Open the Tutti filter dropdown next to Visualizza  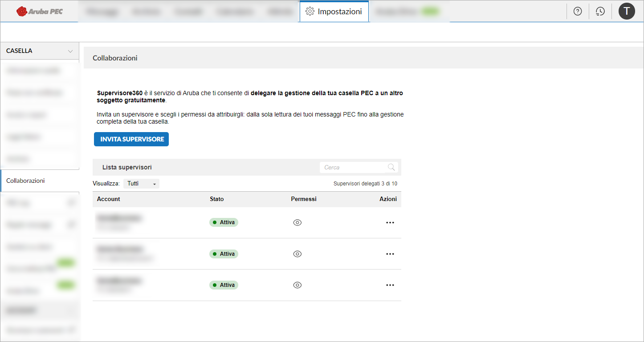coord(141,183)
